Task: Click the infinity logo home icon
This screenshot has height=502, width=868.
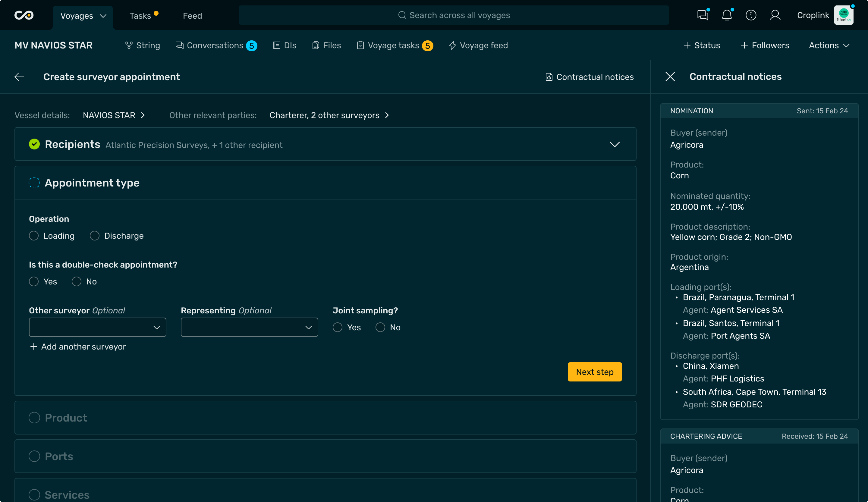Action: pos(24,15)
